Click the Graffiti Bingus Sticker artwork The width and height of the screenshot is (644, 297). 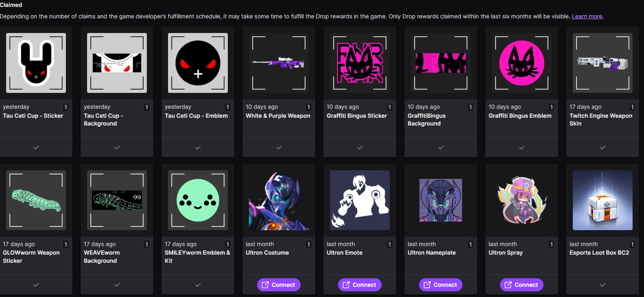click(x=360, y=63)
